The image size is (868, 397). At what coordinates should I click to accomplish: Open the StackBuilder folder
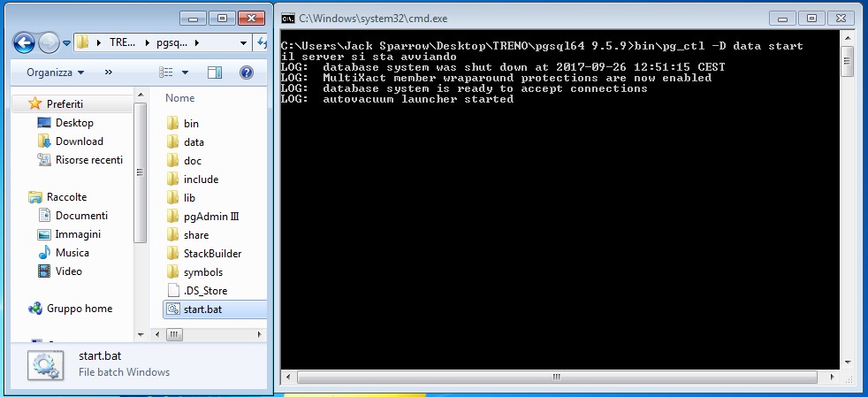coord(212,253)
